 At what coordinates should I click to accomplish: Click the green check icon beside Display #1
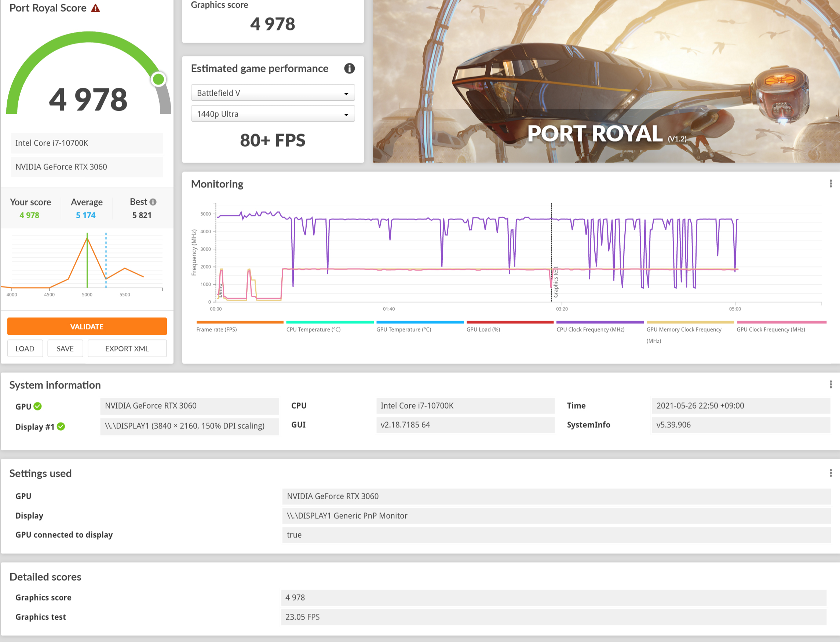pyautogui.click(x=61, y=426)
